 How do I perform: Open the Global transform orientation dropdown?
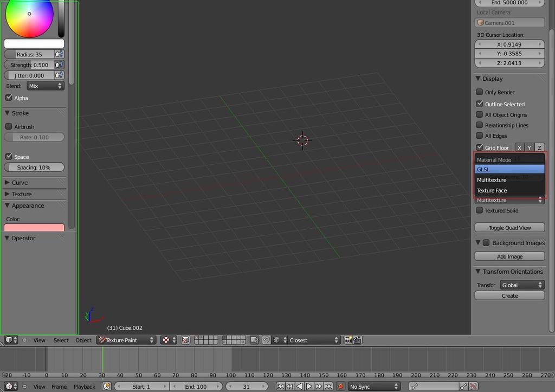[x=522, y=285]
